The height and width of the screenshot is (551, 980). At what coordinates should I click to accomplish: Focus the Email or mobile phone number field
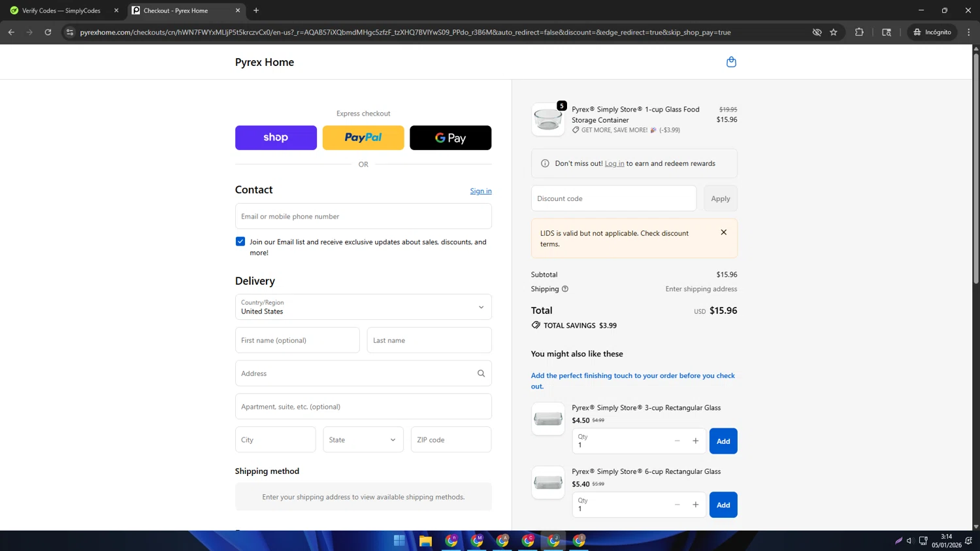click(x=363, y=216)
